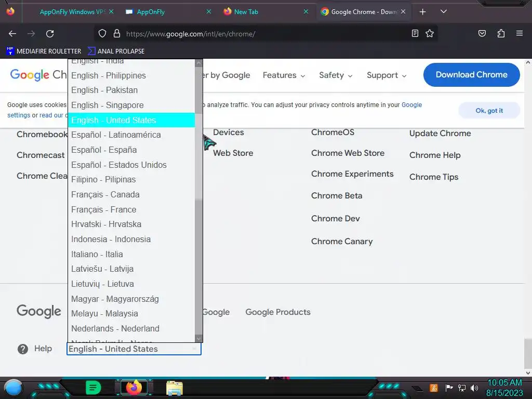Expand the Features menu
Viewport: 532px width, 399px height.
click(x=284, y=75)
